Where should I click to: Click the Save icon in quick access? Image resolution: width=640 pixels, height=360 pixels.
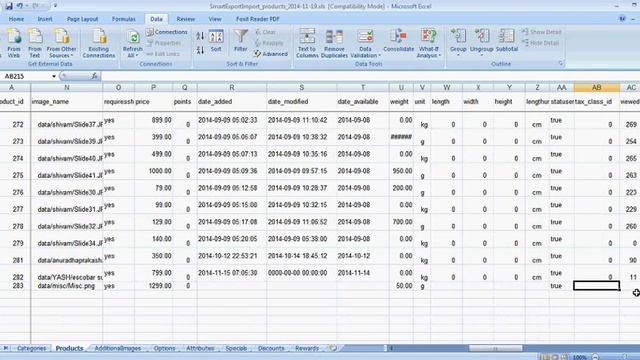9,6
